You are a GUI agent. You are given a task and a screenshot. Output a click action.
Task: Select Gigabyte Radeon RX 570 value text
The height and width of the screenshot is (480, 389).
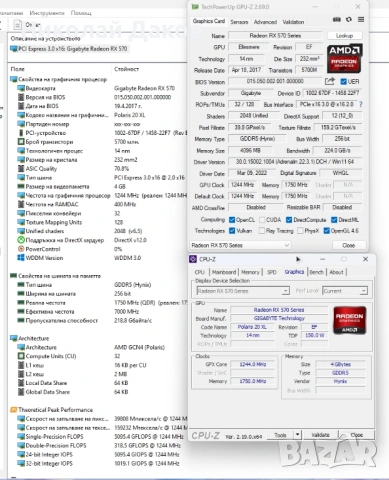pyautogui.click(x=144, y=88)
